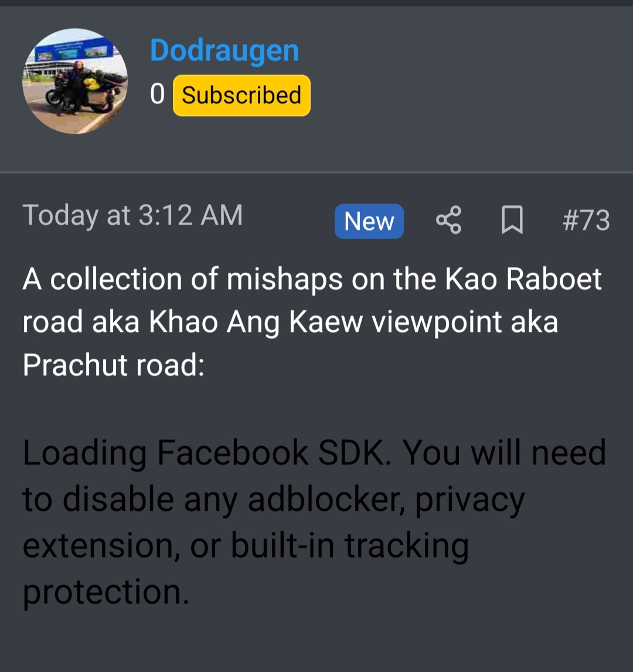Click the share icon on post #73
This screenshot has width=633, height=672.
[448, 220]
